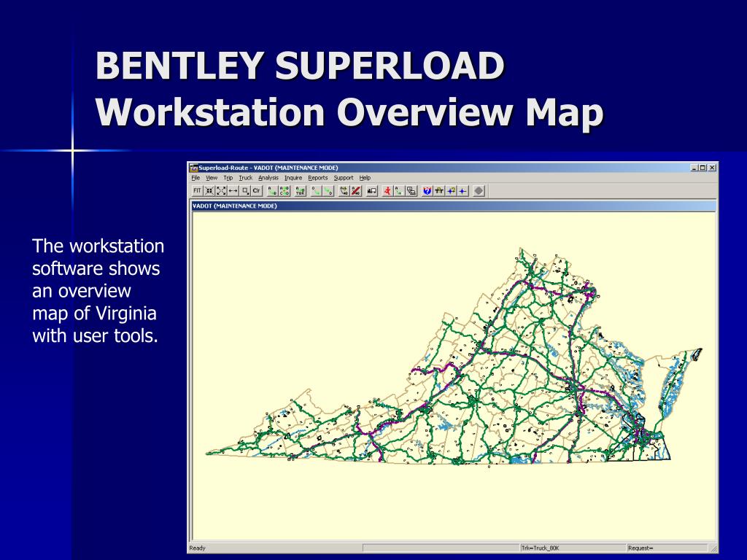Click the A-B-C-D multi-point route icon

[x=284, y=190]
